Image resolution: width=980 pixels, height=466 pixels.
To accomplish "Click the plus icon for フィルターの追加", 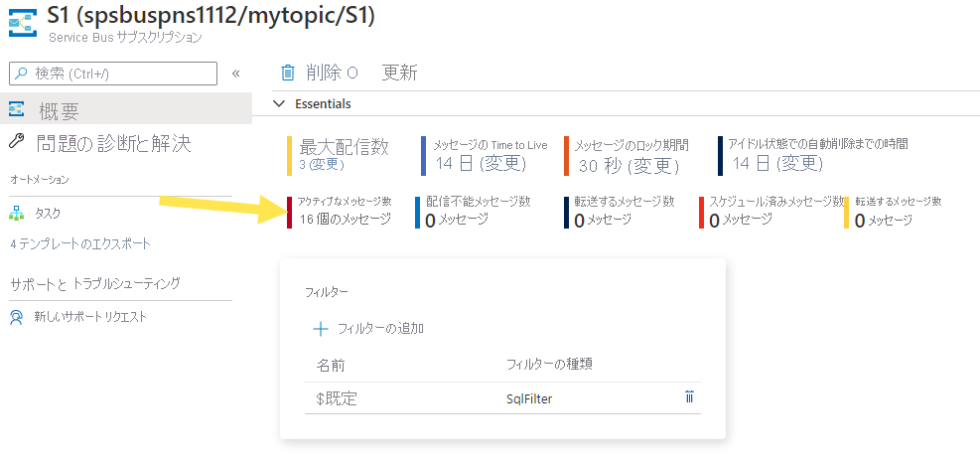I will pos(320,329).
